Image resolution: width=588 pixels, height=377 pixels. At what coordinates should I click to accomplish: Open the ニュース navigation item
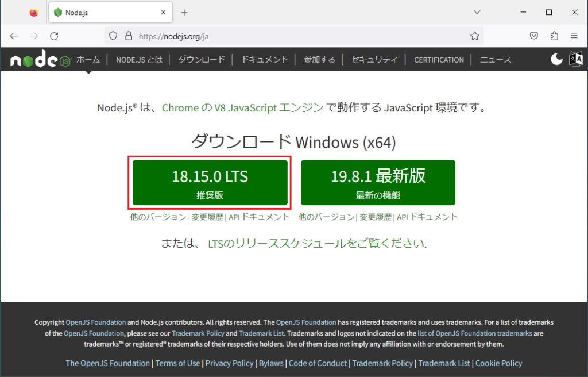pos(496,60)
